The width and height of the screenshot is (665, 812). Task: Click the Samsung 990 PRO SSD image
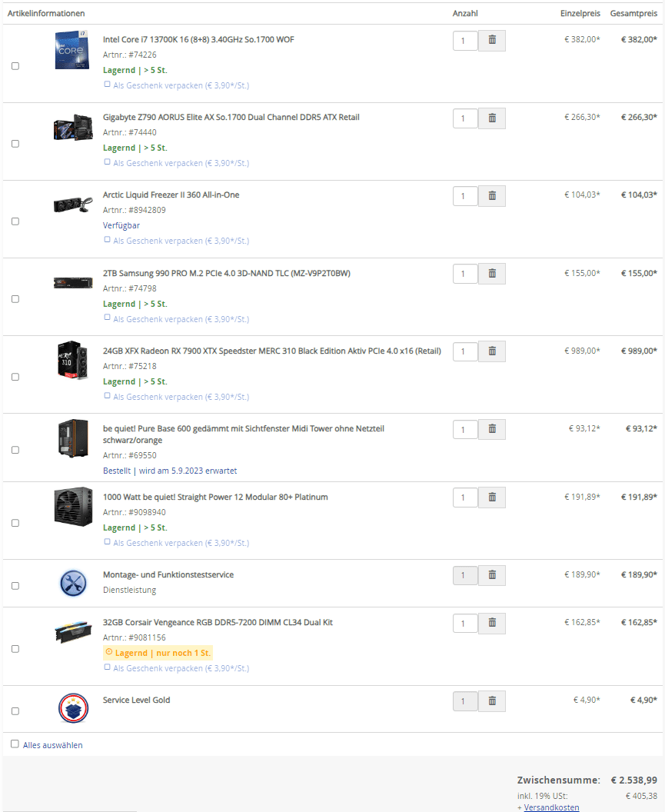click(x=73, y=283)
